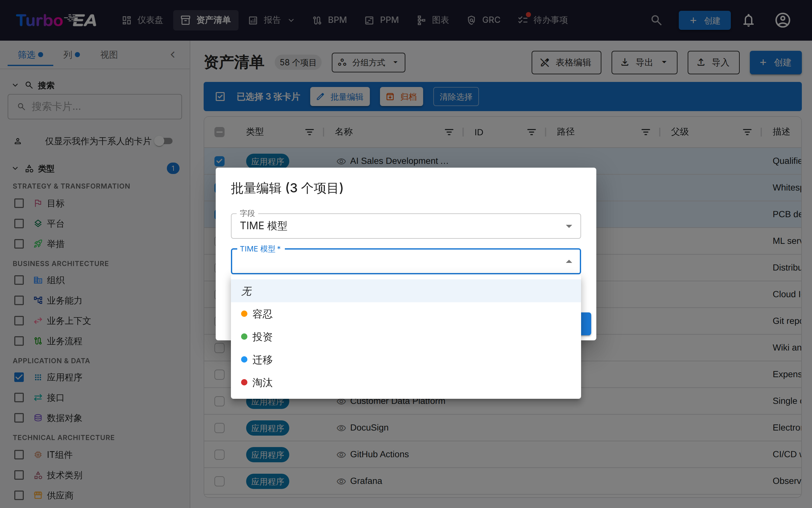Open the 导出 dropdown button
Viewport: 812px width, 508px height.
coord(644,63)
